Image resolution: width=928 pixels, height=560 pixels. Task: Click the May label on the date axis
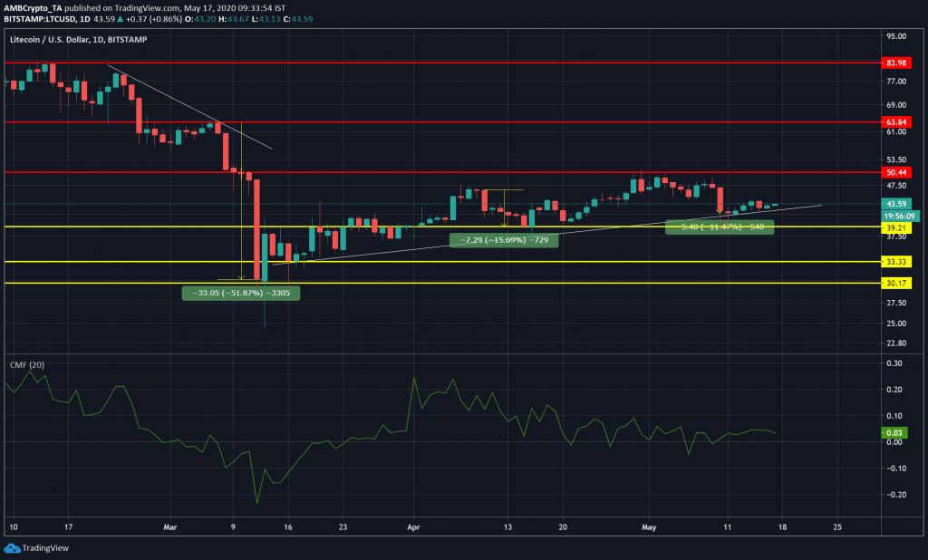(647, 526)
